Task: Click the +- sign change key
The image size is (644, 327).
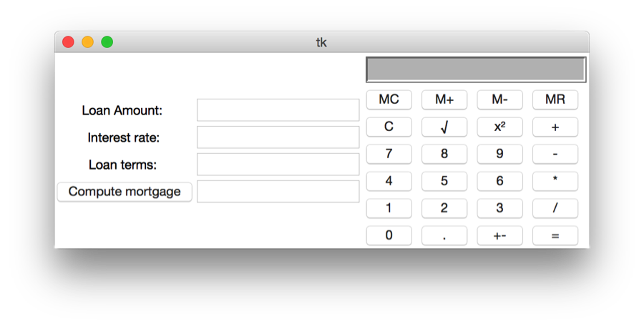Action: click(x=500, y=235)
